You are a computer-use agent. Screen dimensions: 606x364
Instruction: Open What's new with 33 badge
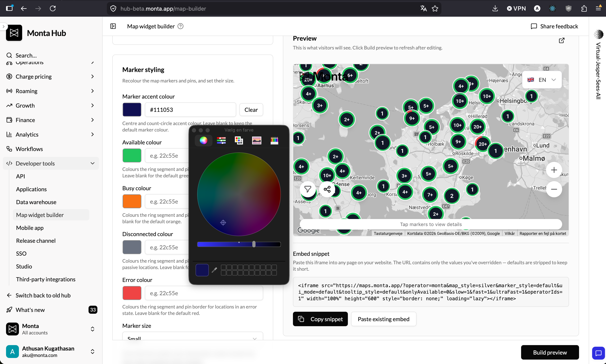[x=51, y=310]
